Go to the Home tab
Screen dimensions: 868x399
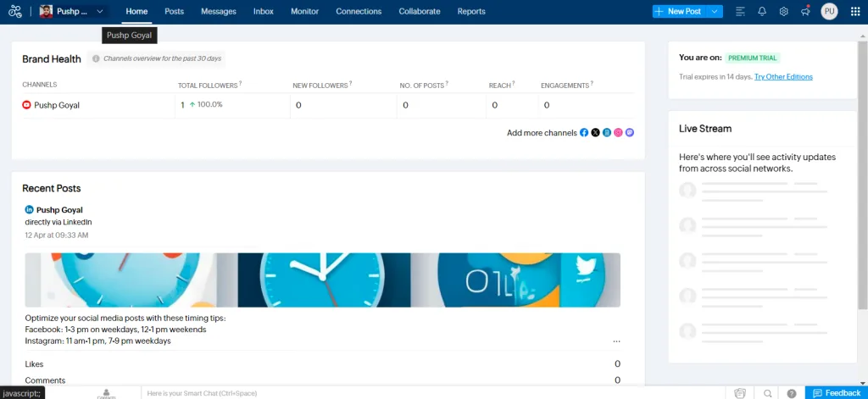pos(136,12)
